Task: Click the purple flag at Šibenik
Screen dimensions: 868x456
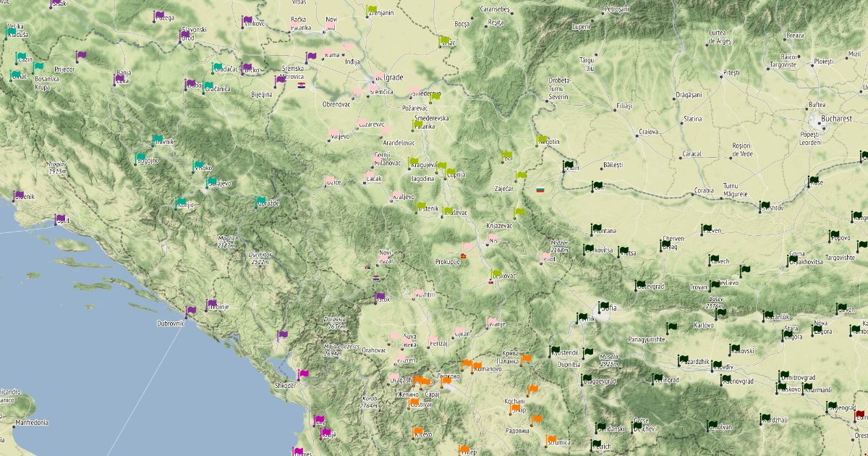Action: click(x=18, y=195)
